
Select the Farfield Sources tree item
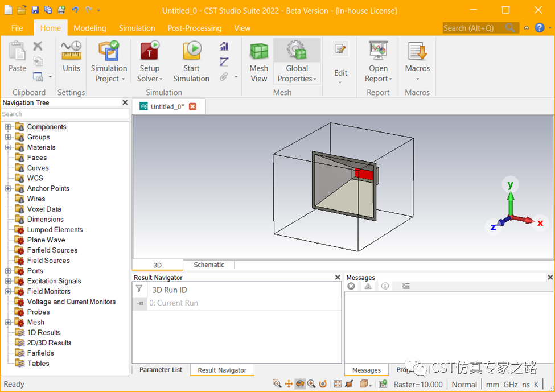click(x=52, y=250)
